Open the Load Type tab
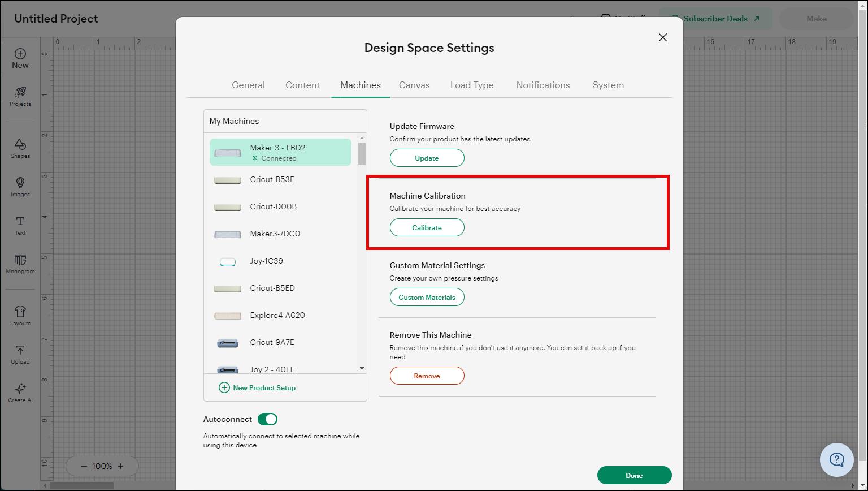 tap(472, 85)
